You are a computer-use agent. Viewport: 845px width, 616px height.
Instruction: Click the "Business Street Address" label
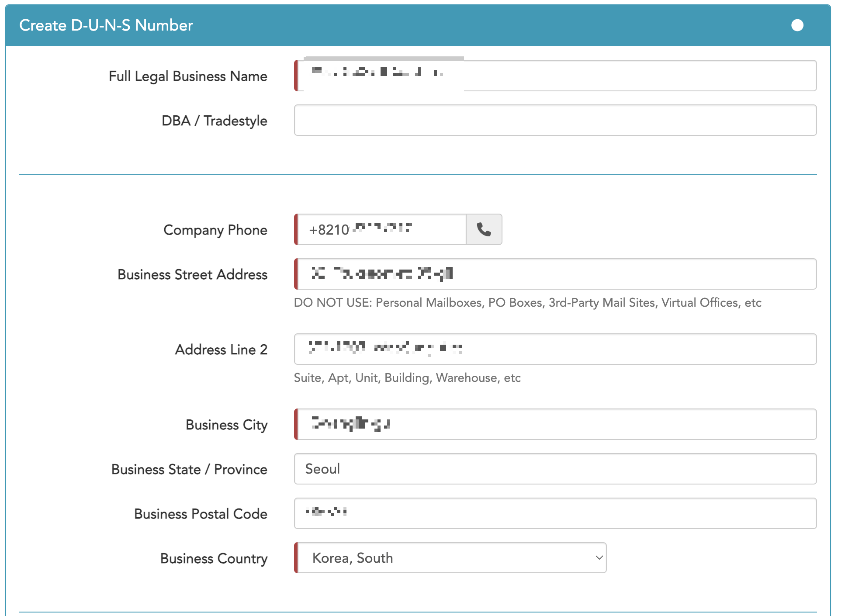192,275
